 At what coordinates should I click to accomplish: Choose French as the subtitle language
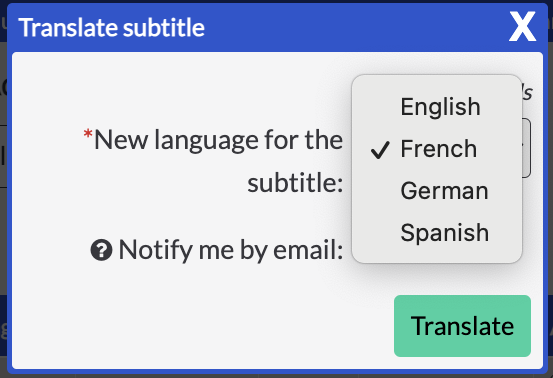[437, 148]
